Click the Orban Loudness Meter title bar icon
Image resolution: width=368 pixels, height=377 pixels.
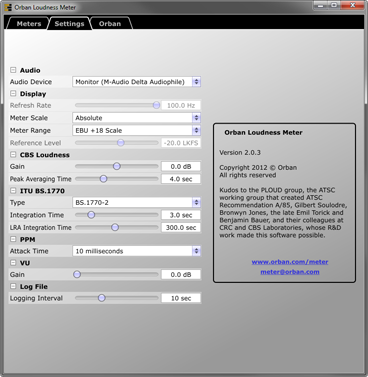click(8, 7)
